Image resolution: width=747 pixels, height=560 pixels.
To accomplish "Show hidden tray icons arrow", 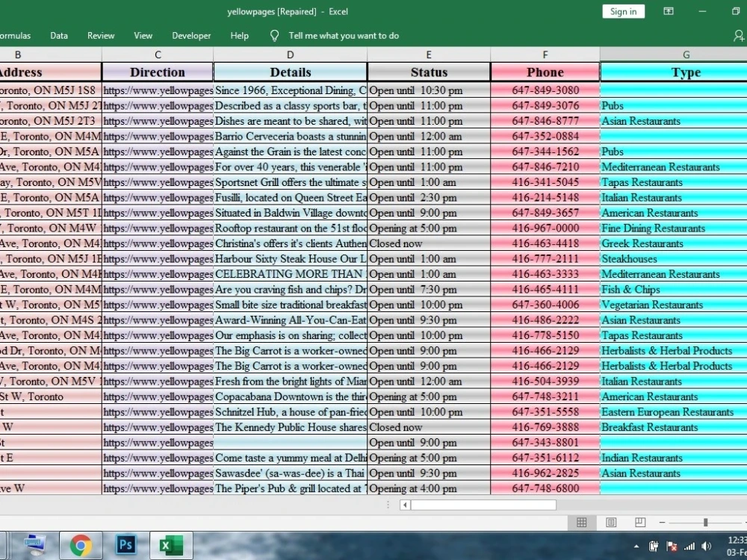I will click(636, 547).
